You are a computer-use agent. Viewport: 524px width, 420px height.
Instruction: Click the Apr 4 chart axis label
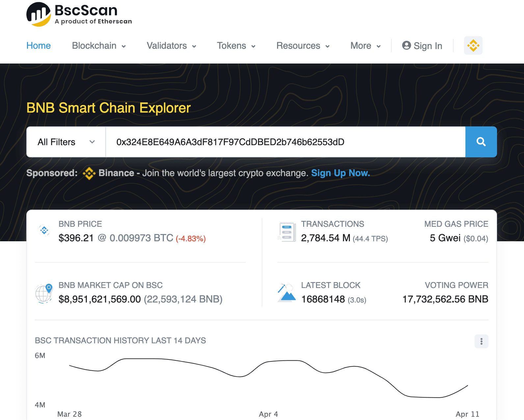pos(268,414)
